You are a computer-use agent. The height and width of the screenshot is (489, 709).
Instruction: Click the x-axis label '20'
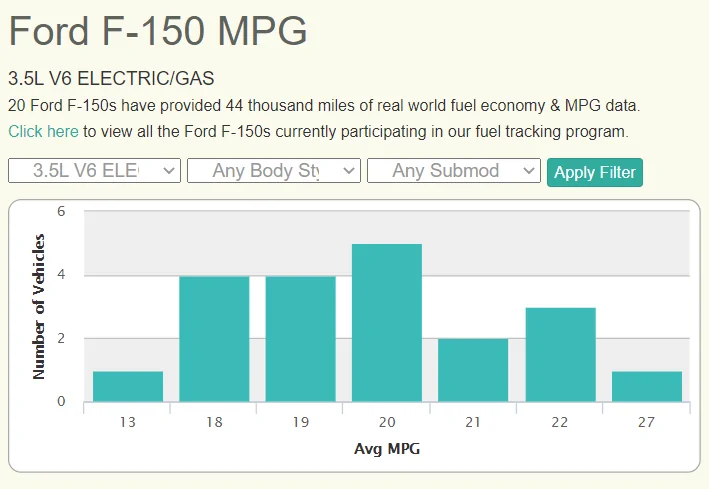click(387, 422)
